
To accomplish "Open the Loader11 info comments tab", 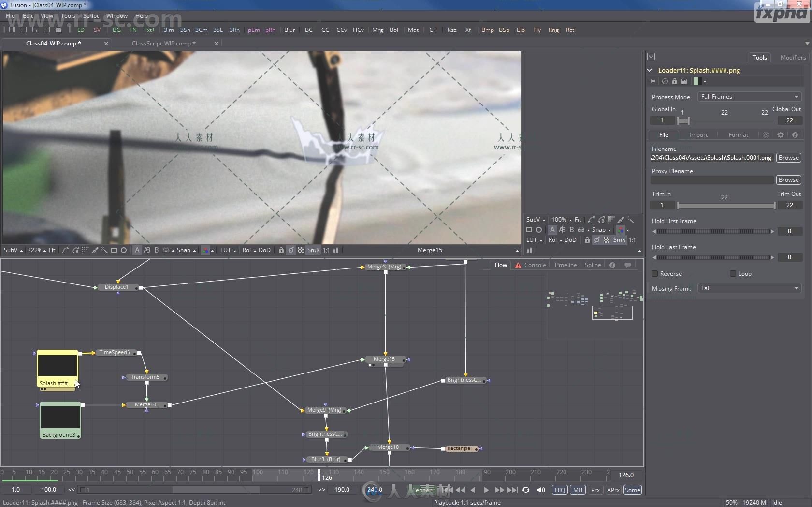I will point(795,135).
